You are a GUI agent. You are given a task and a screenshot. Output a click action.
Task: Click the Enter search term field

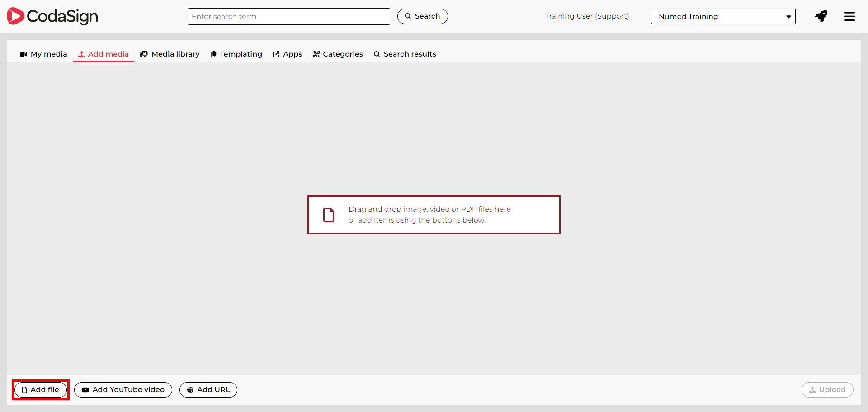[x=288, y=16]
